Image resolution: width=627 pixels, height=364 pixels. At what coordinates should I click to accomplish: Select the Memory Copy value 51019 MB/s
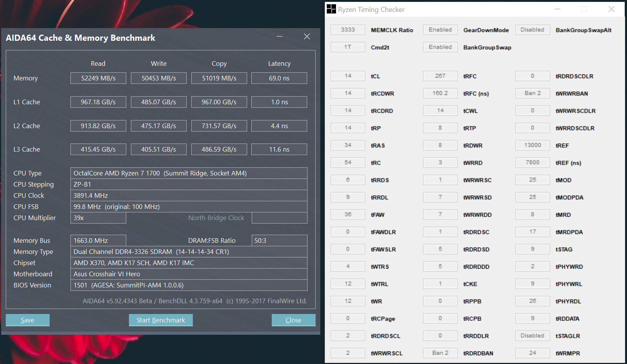219,78
